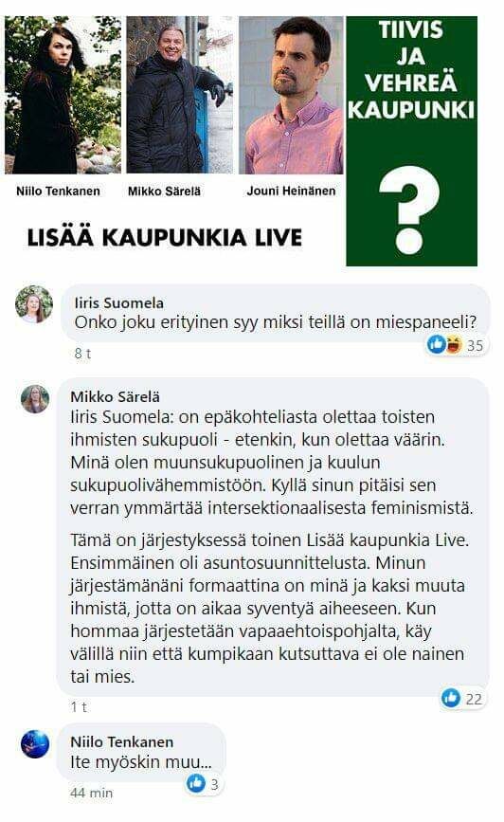Click the white question mark graphic
Screen dimensions: 504x822
click(x=408, y=210)
